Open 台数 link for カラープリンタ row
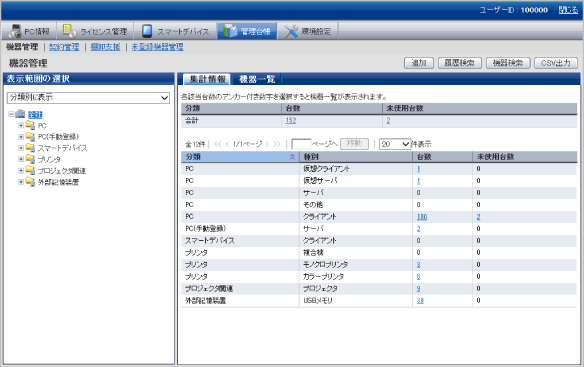Viewport: 584px width, 367px height. [x=418, y=276]
